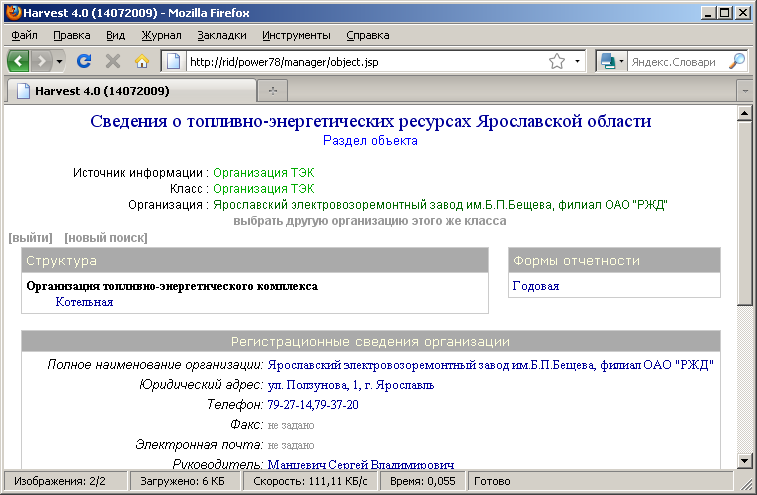The height and width of the screenshot is (495, 757).
Task: Maximize the Firefox window
Action: pyautogui.click(x=725, y=13)
